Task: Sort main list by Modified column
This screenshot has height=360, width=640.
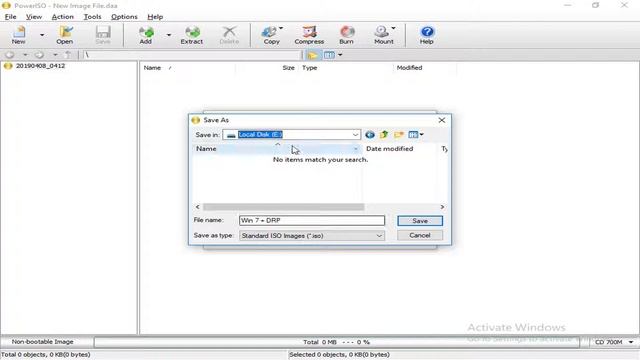Action: tap(409, 68)
